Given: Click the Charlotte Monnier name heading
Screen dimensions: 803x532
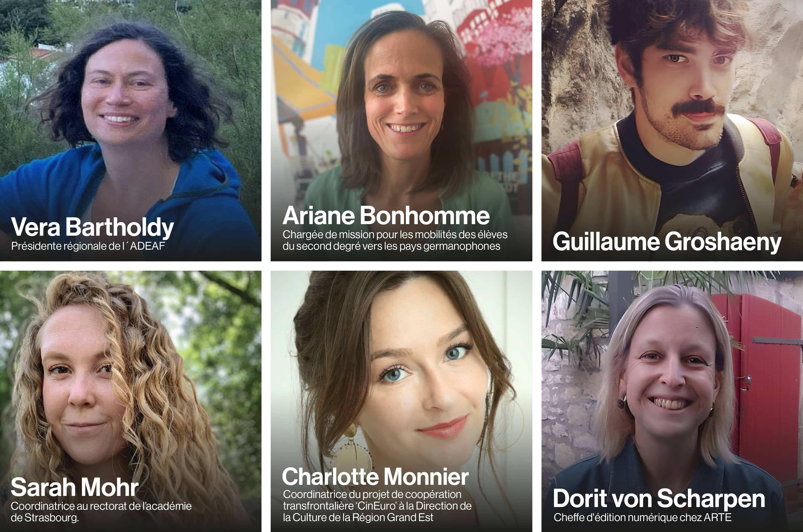Looking at the screenshot, I should [x=375, y=477].
